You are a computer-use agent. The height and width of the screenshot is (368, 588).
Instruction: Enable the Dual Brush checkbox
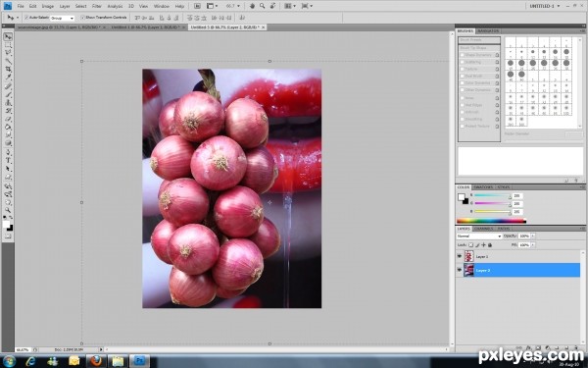coord(463,77)
